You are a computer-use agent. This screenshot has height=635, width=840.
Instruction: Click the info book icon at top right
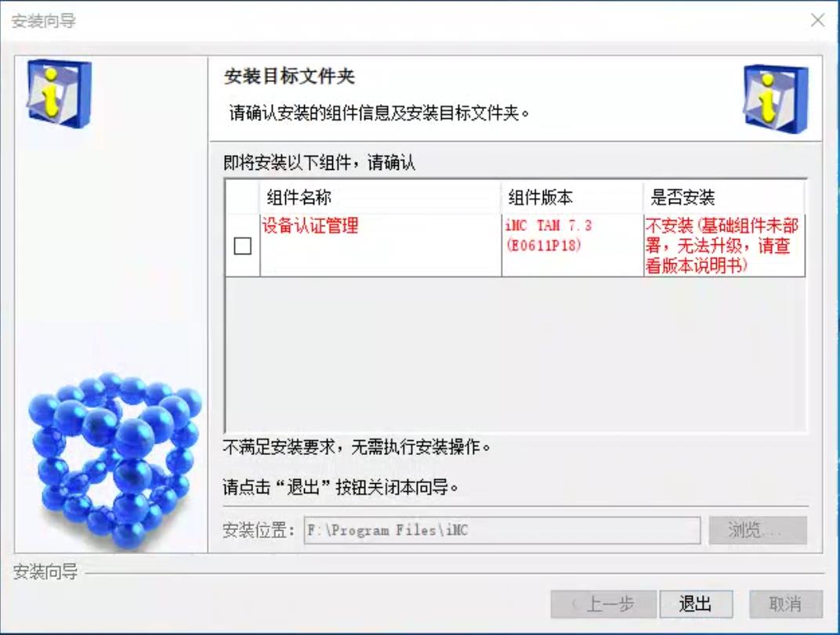[x=775, y=99]
